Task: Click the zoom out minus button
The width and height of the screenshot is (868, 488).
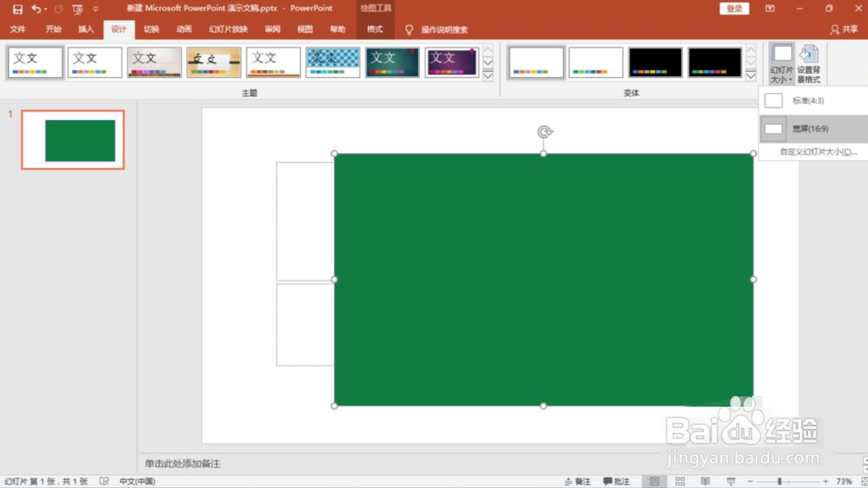Action: click(x=750, y=481)
